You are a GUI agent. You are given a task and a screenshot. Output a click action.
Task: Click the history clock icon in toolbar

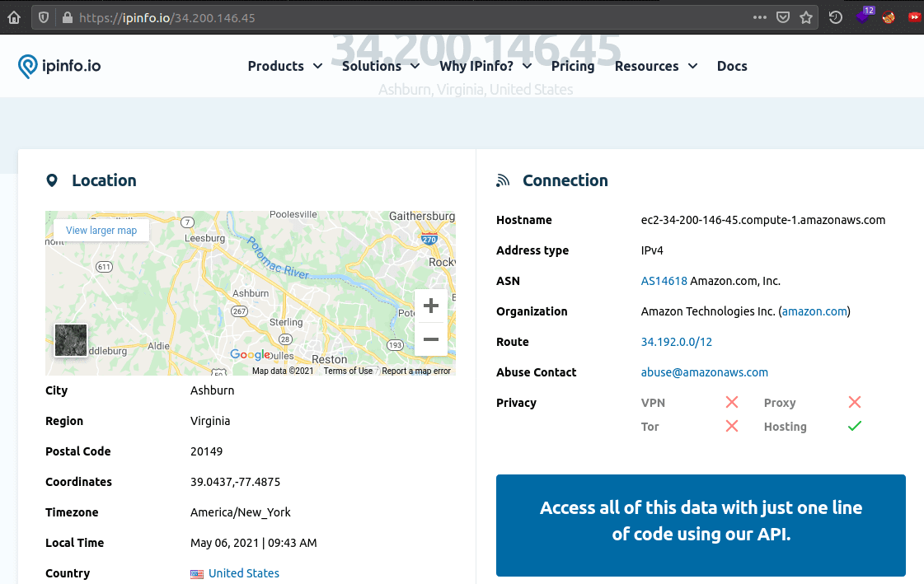tap(836, 17)
